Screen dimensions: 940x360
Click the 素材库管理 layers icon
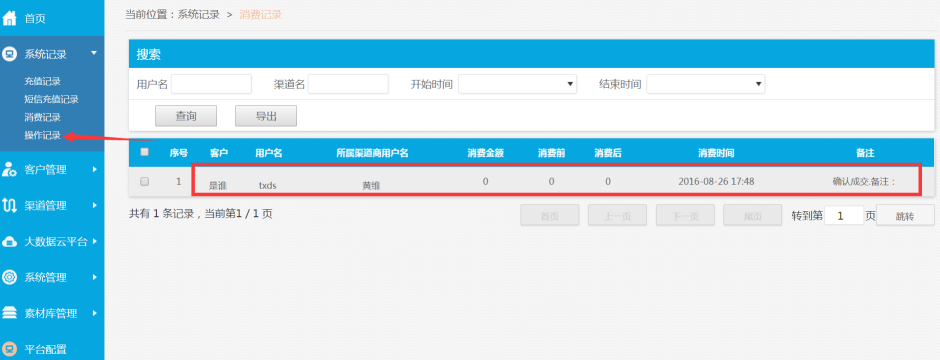point(10,313)
